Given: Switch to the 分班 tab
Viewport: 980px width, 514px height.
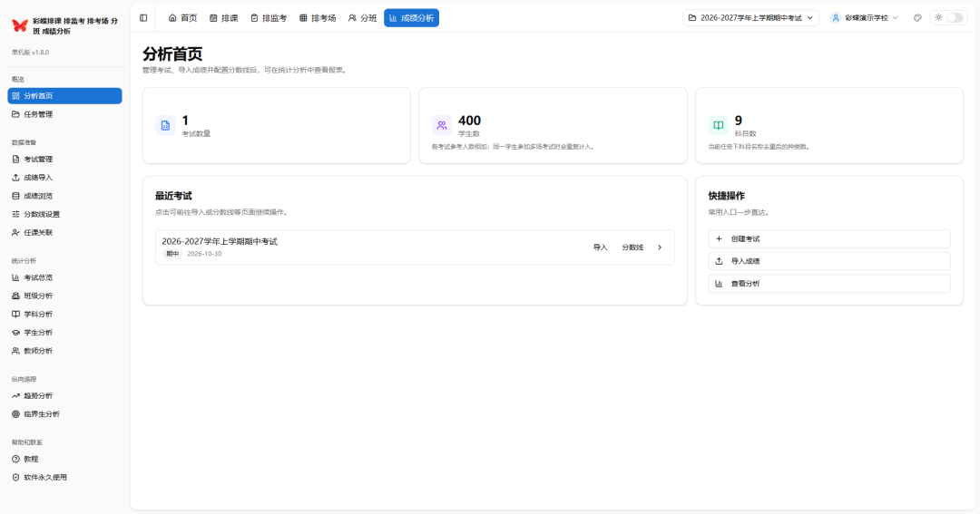Looking at the screenshot, I should pyautogui.click(x=362, y=18).
